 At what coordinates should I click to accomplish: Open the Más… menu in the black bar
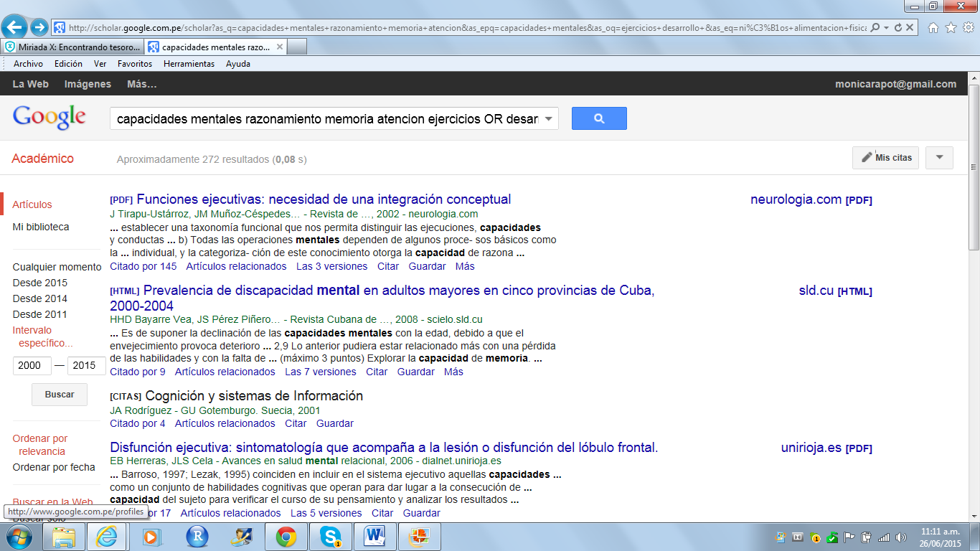(x=141, y=84)
